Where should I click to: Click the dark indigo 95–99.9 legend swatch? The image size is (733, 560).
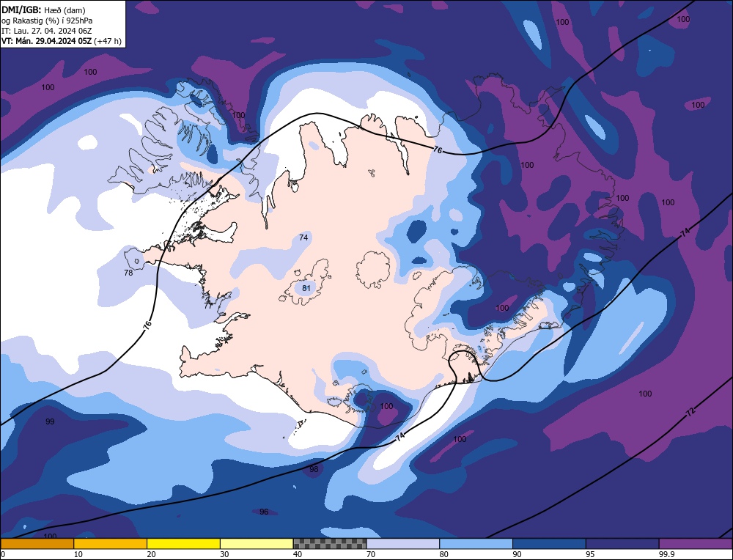622,544
